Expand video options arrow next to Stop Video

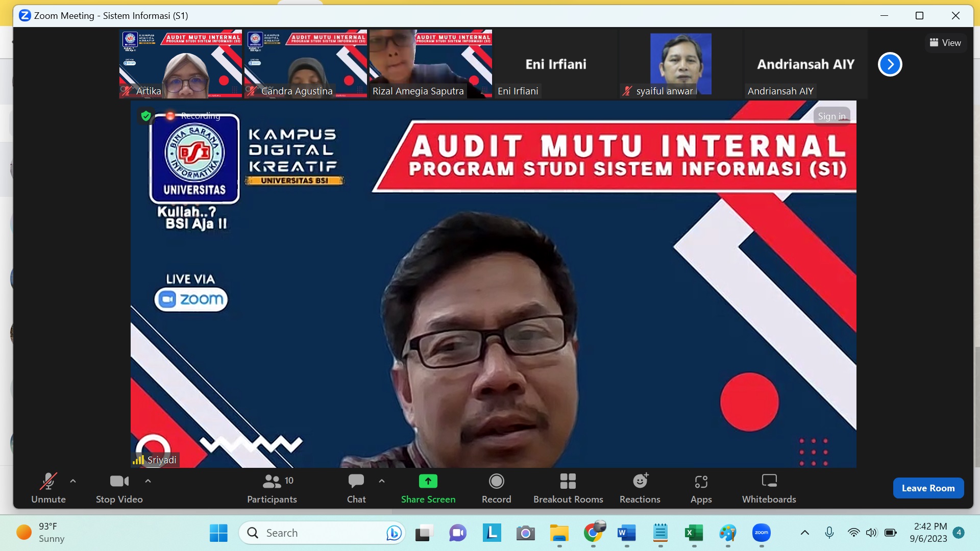(148, 481)
